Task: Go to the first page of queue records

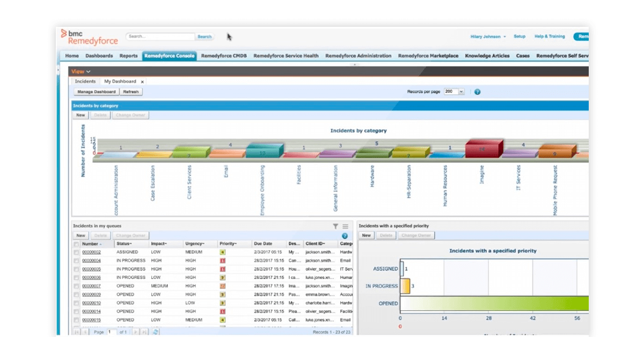Action: tap(77, 332)
